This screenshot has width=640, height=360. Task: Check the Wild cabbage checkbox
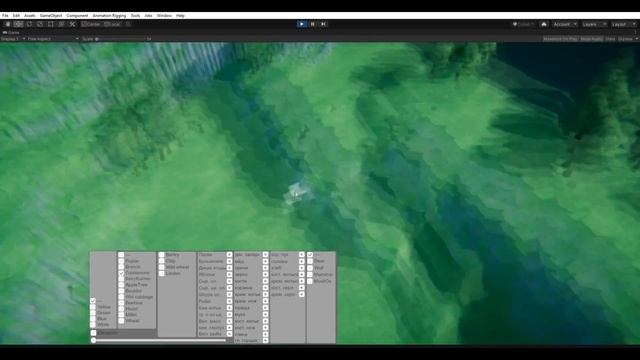coord(121,297)
